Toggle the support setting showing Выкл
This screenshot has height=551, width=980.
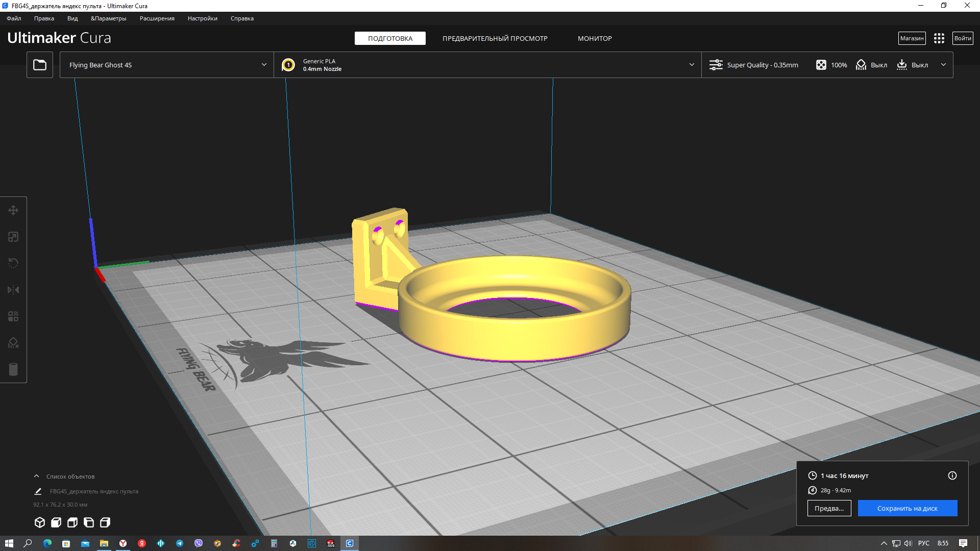click(x=872, y=65)
